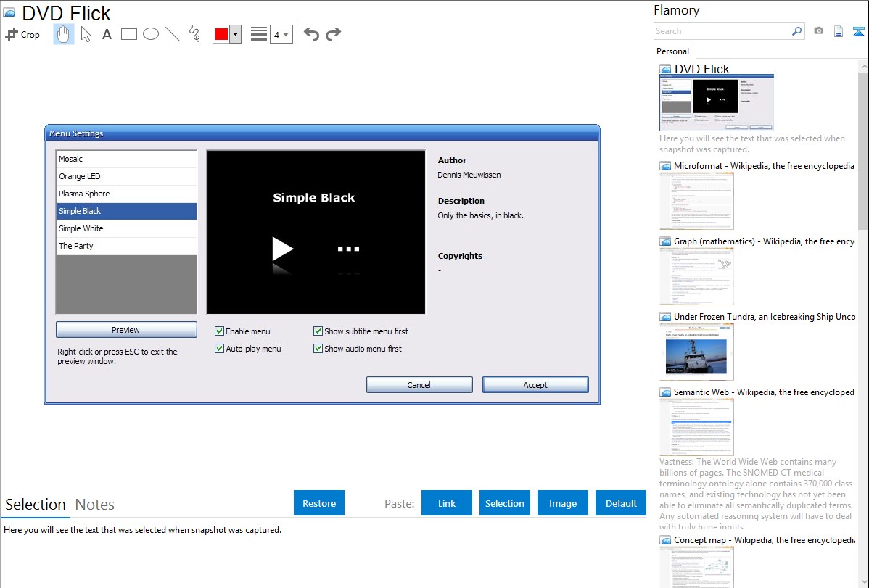
Task: Select the rectangle shape tool
Action: click(x=128, y=34)
